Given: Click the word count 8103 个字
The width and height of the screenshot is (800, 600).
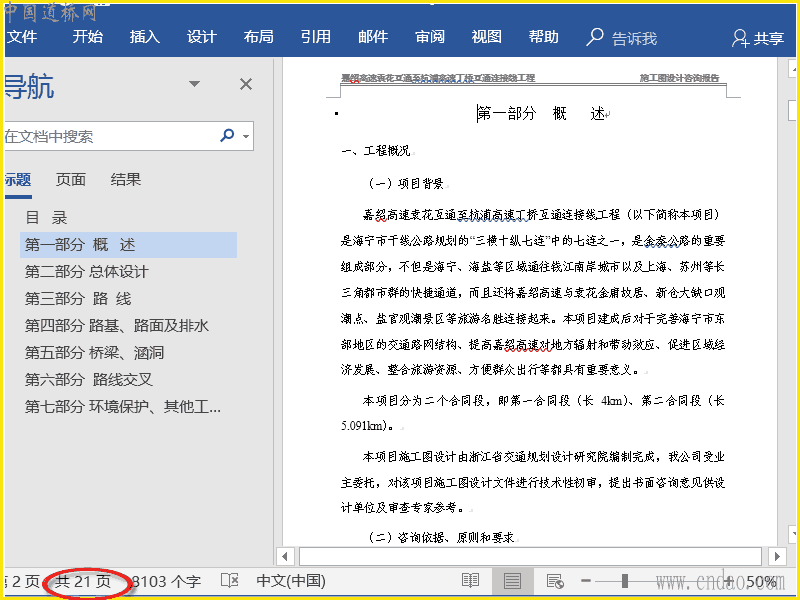Looking at the screenshot, I should tap(166, 581).
